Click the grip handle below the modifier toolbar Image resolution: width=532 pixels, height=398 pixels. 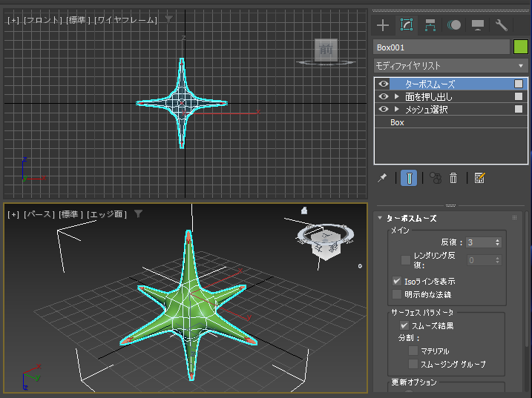coord(450,205)
